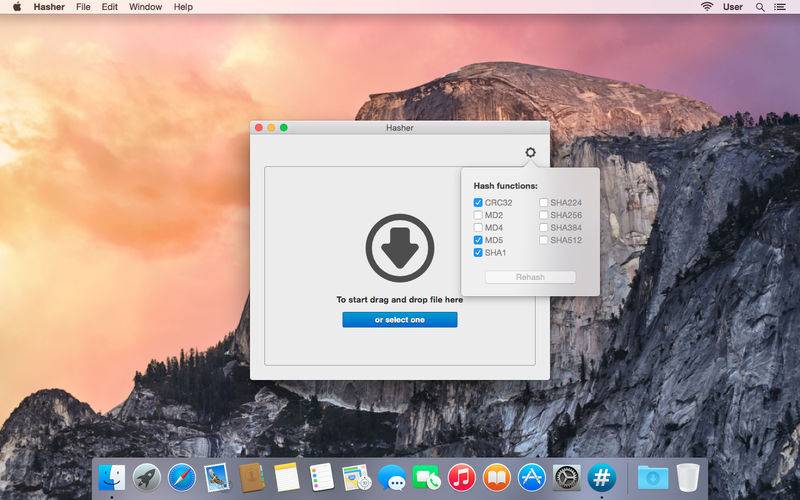
Task: Click the large download arrow drop icon
Action: coord(399,247)
